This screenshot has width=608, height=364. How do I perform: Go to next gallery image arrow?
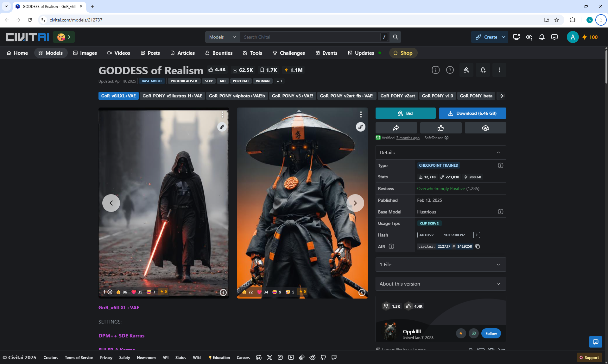pyautogui.click(x=355, y=203)
